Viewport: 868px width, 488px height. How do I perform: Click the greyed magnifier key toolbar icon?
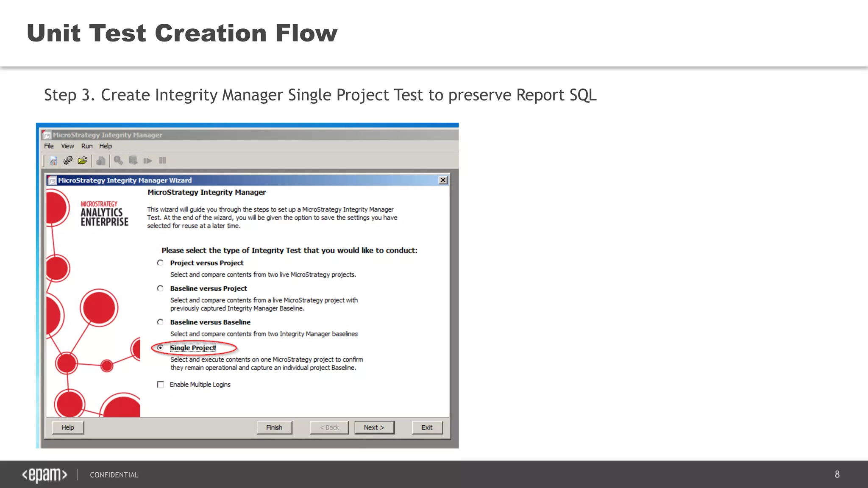pos(118,161)
